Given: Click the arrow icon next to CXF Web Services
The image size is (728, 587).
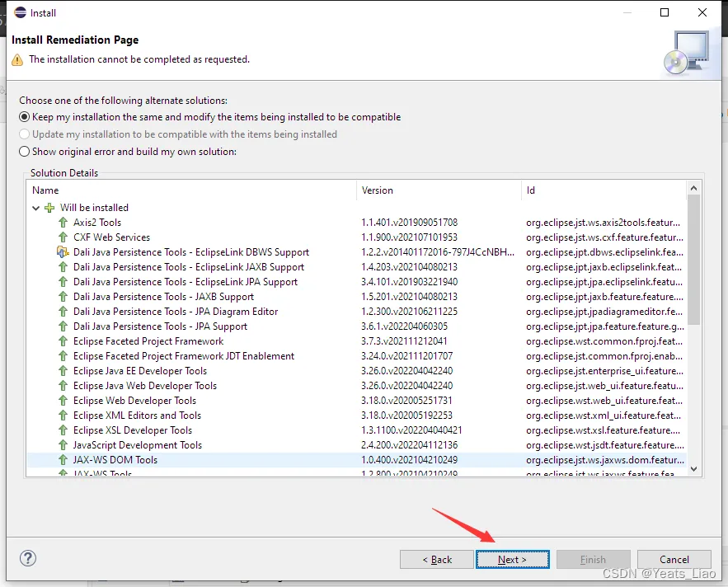Looking at the screenshot, I should [x=63, y=237].
